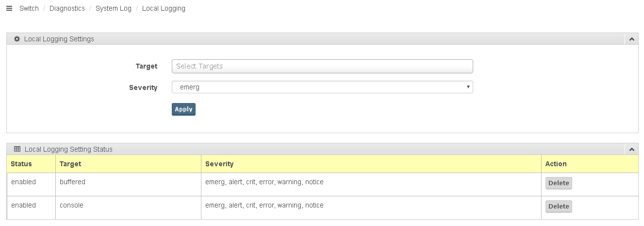Open the Severity dropdown showing emerg

click(x=322, y=87)
